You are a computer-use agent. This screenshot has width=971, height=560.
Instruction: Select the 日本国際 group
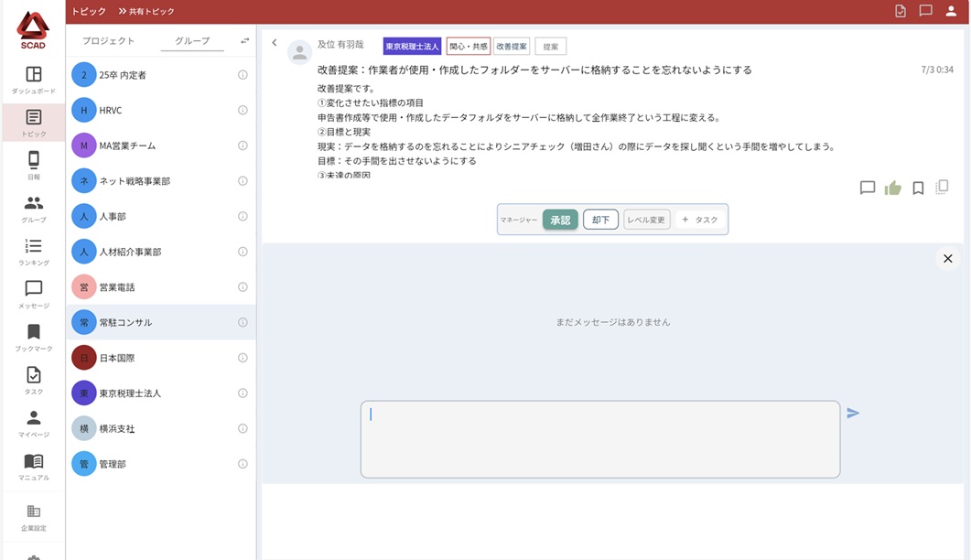tap(161, 358)
